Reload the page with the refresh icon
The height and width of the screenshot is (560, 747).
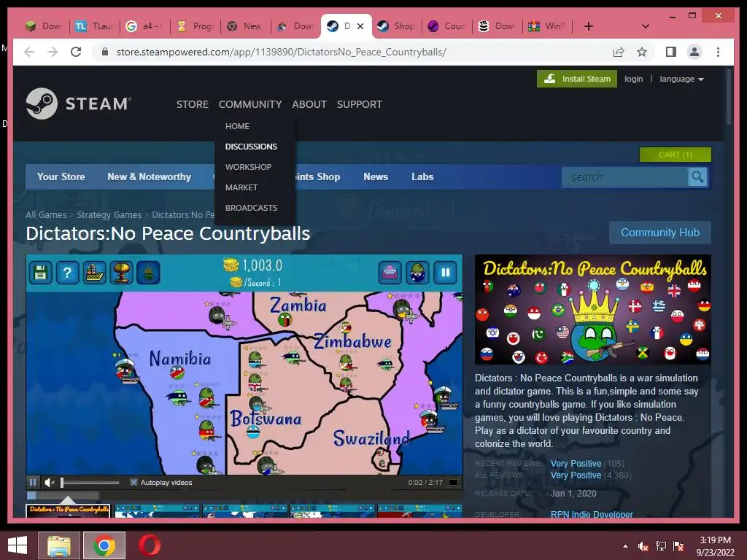[76, 52]
